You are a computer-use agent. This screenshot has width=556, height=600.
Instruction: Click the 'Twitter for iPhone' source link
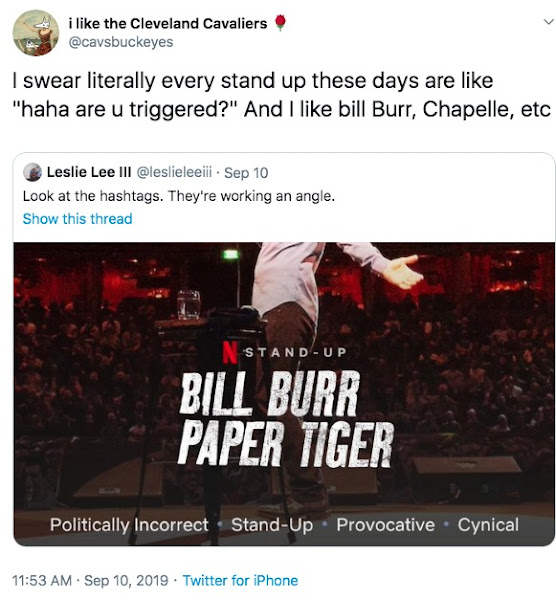click(240, 580)
